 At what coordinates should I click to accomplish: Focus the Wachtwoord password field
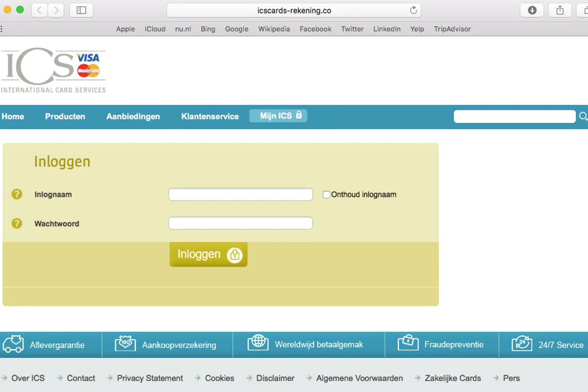(240, 223)
